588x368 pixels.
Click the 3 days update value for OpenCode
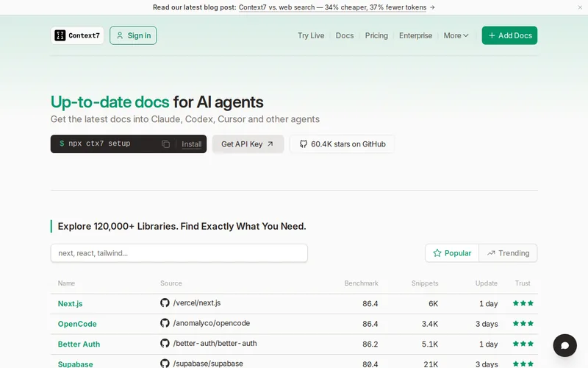point(487,324)
